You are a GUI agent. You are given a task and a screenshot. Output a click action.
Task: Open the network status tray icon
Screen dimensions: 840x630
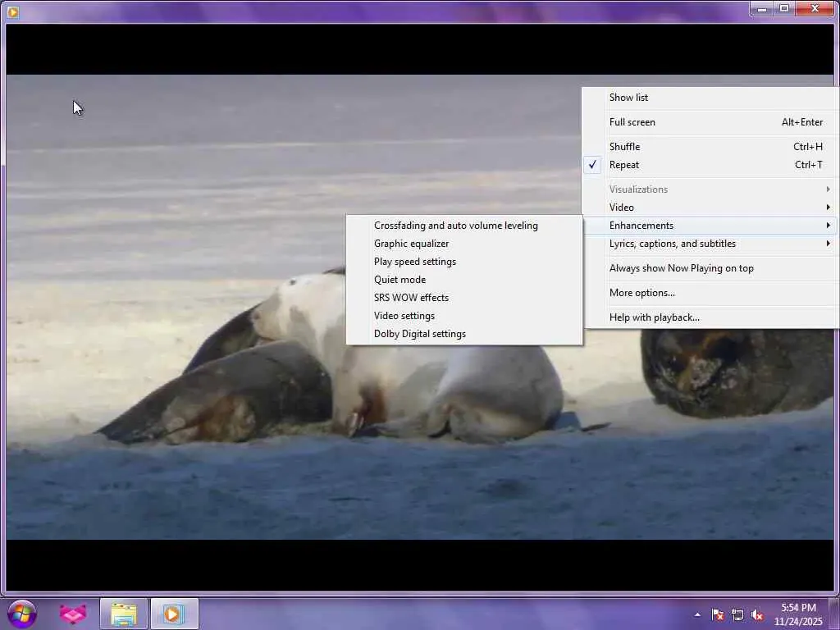[x=737, y=614]
